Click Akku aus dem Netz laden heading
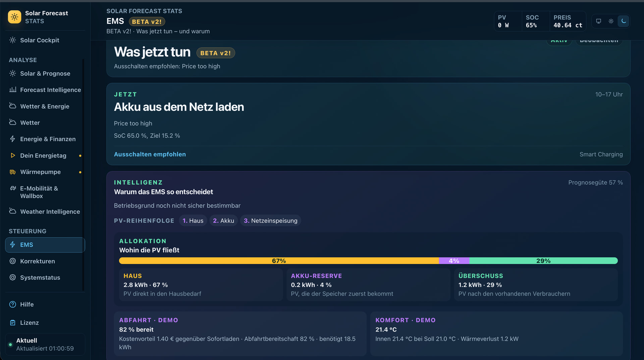Screen dimensions: 644x360 tap(179, 107)
